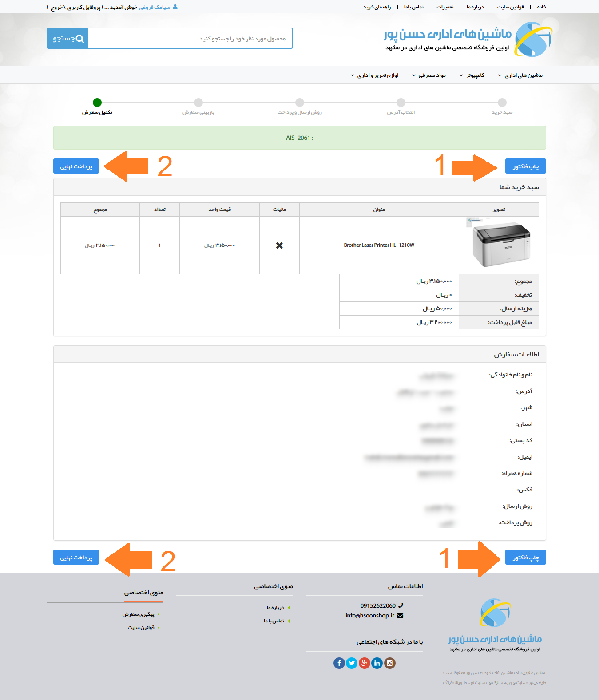Open تماس با ما in top menu
This screenshot has height=700, width=599.
coord(413,7)
